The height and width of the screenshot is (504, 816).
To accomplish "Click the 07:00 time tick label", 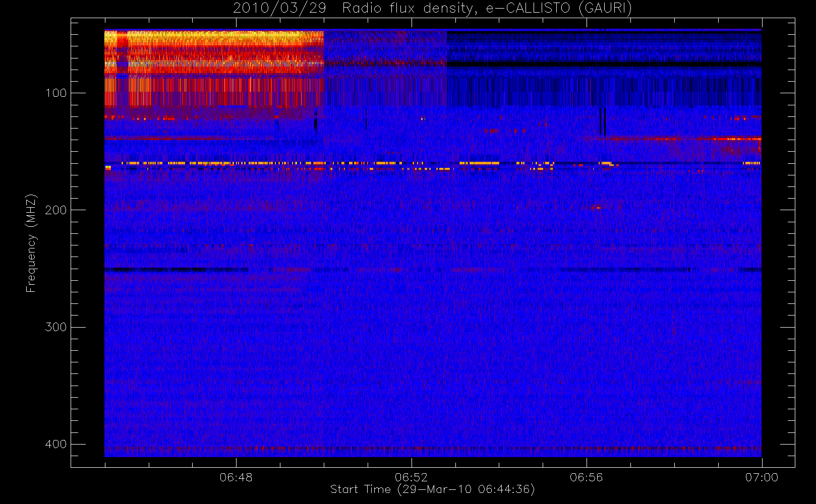I will pos(762,477).
